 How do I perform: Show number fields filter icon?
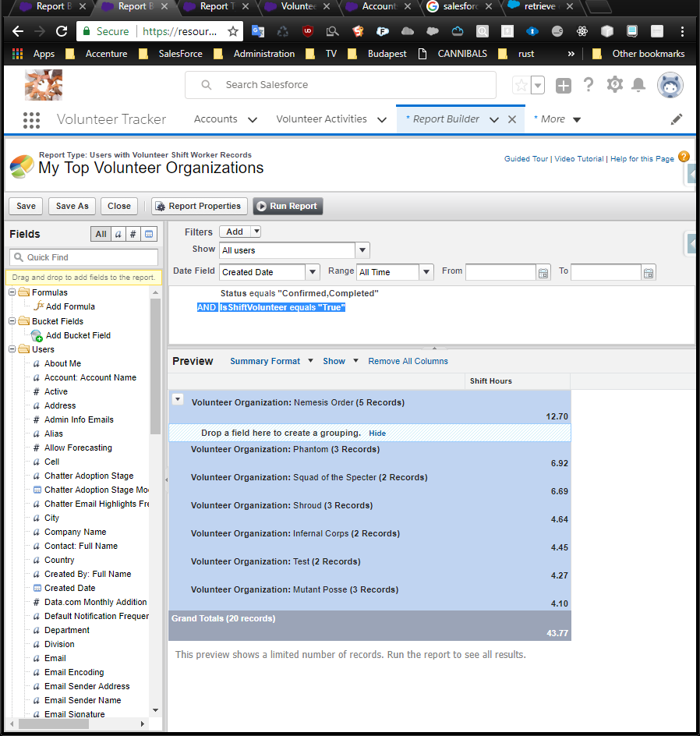(133, 234)
